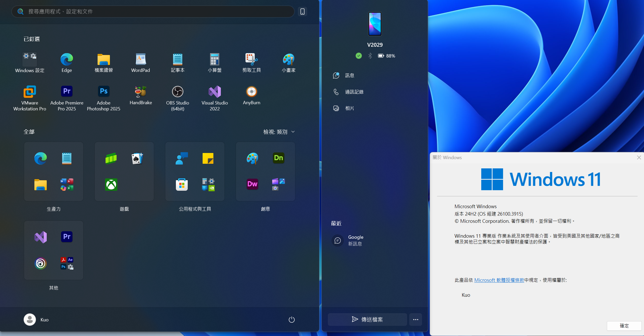644x336 pixels.
Task: Expand the 檢視: 類別 view dropdown
Action: (x=279, y=132)
